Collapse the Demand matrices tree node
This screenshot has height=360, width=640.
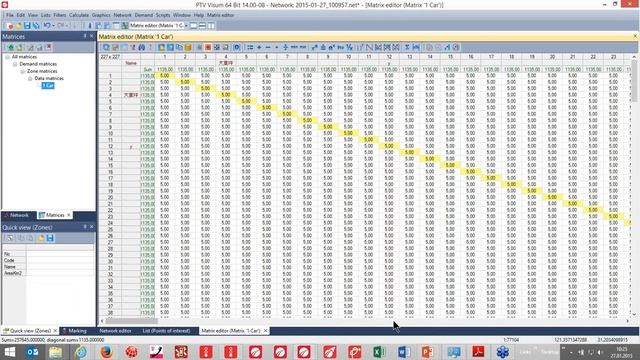click(15, 64)
